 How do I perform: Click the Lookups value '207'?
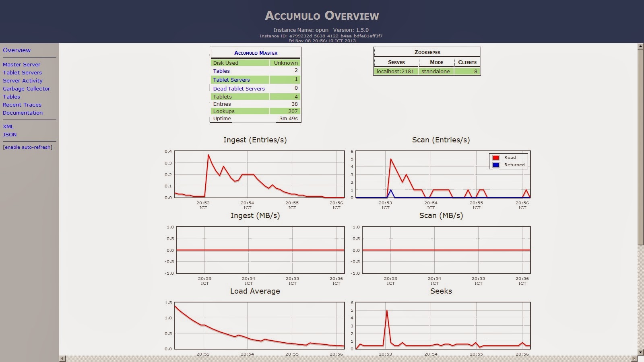293,111
